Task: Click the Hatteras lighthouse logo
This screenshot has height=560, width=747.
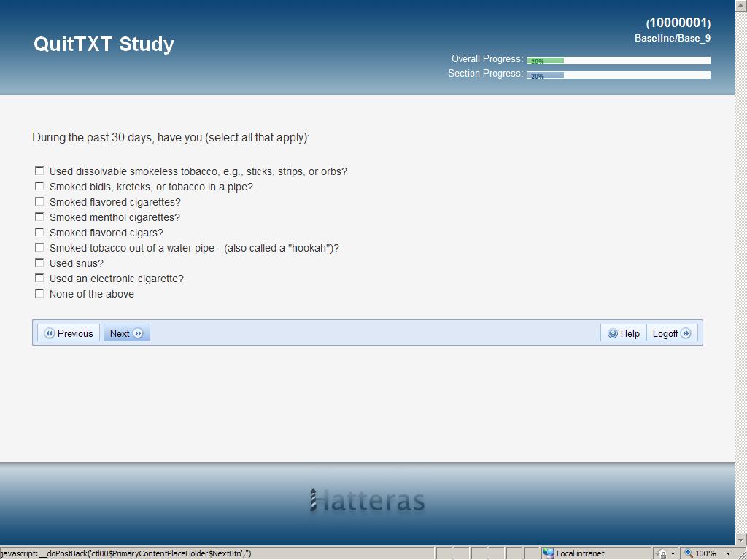Action: 367,500
